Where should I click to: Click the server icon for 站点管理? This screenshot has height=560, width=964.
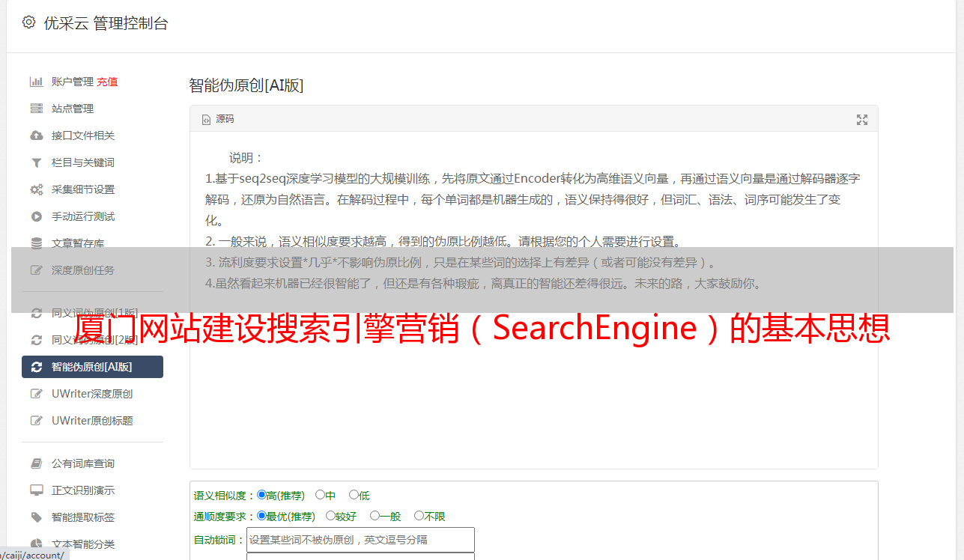[36, 109]
